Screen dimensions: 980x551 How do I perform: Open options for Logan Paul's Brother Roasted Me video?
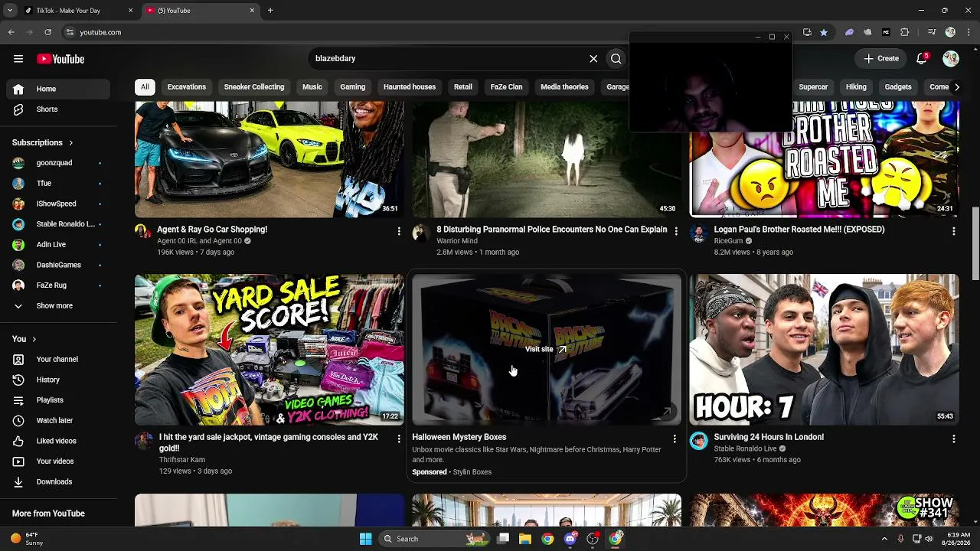(953, 230)
